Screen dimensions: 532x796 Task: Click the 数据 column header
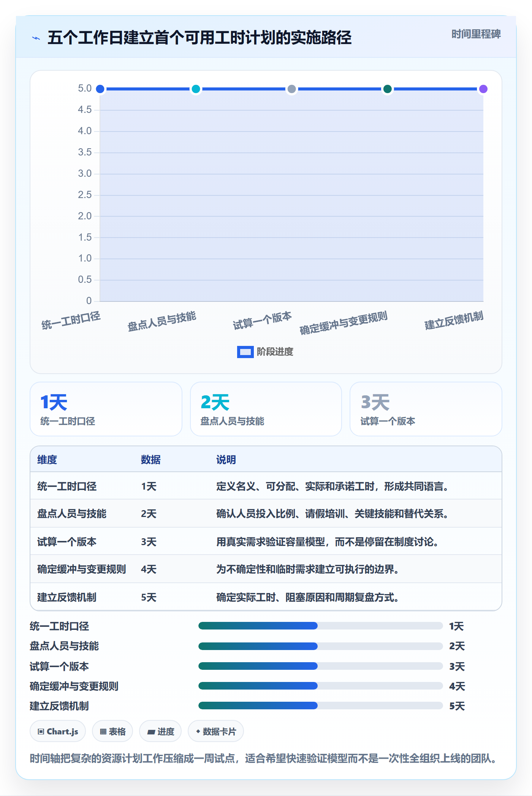coord(151,460)
